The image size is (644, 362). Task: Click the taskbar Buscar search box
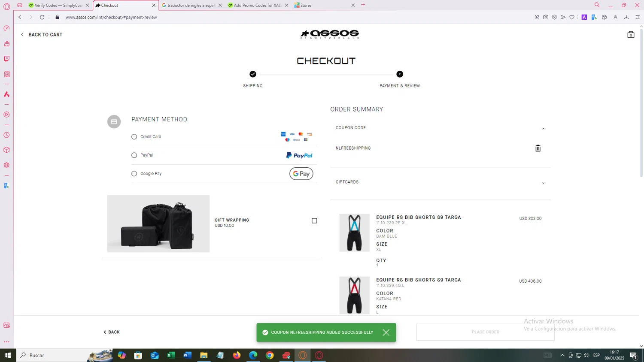click(x=64, y=355)
